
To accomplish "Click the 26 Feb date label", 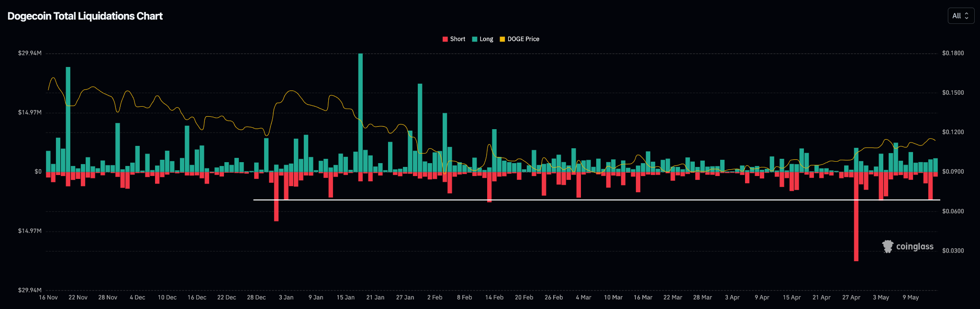I will pos(554,298).
